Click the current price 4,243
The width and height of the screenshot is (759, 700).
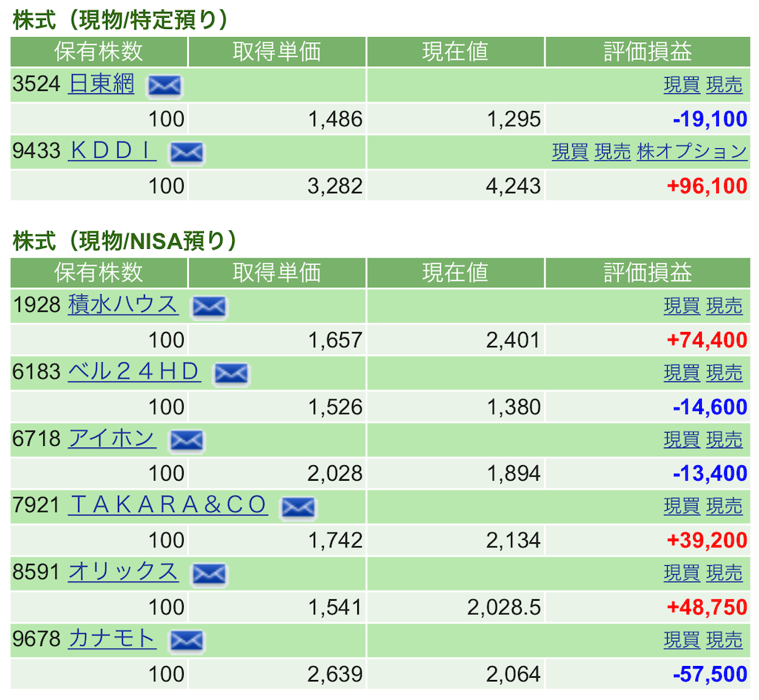[x=513, y=186]
